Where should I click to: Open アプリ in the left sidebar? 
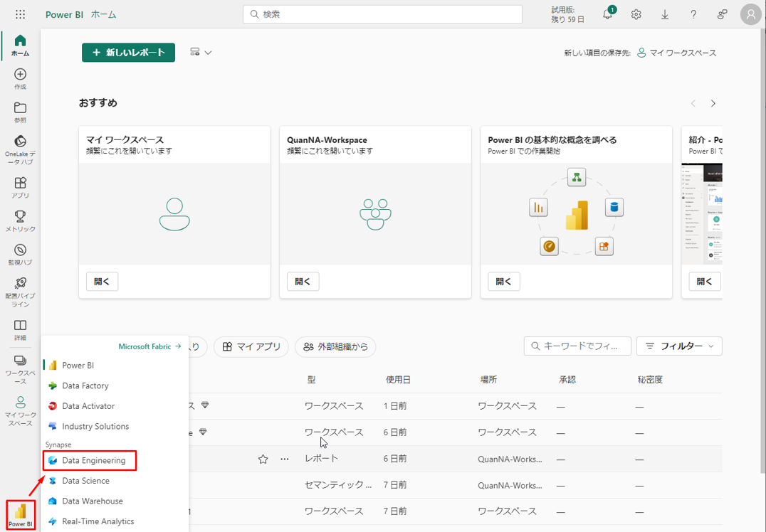click(x=20, y=188)
